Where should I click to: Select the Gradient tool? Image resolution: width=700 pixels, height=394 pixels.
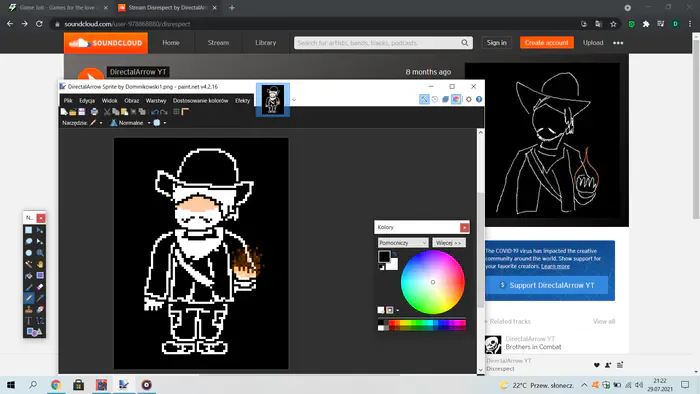coord(40,275)
